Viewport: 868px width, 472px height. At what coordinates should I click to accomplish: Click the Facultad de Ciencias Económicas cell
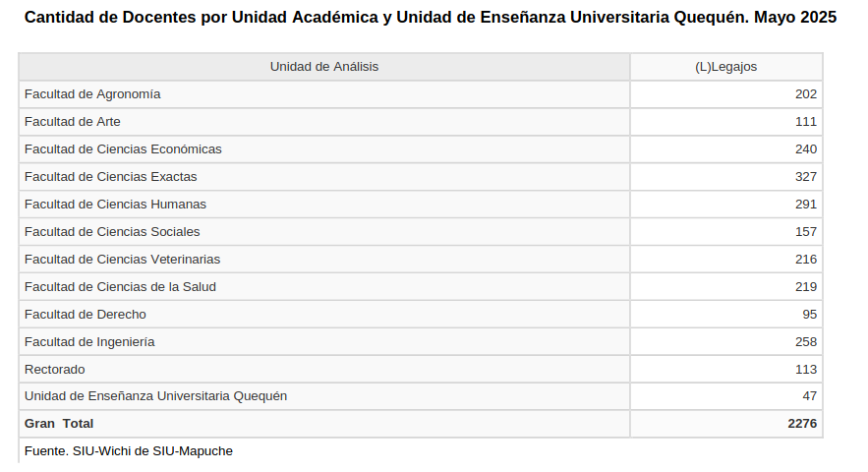coord(123,149)
